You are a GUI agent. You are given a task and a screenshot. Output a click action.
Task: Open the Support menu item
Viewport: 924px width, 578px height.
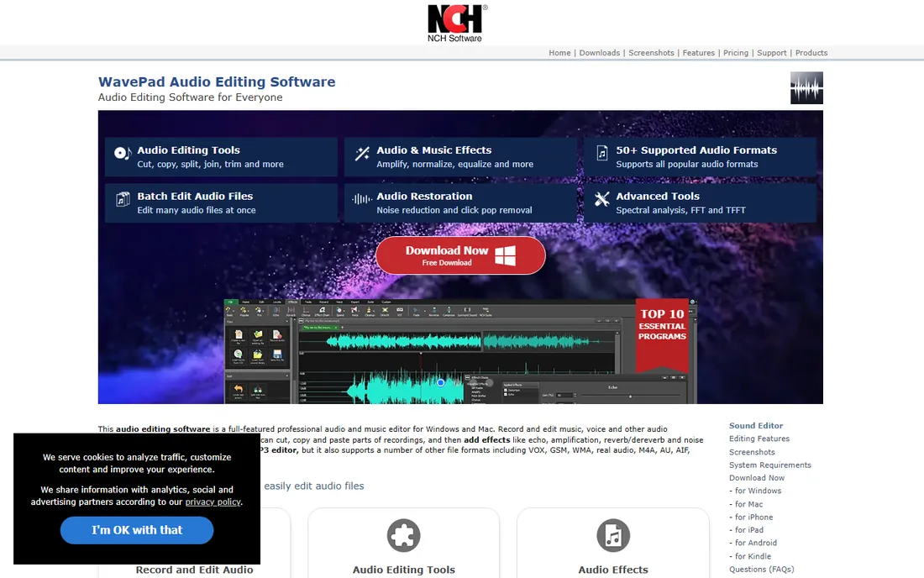[x=771, y=53]
